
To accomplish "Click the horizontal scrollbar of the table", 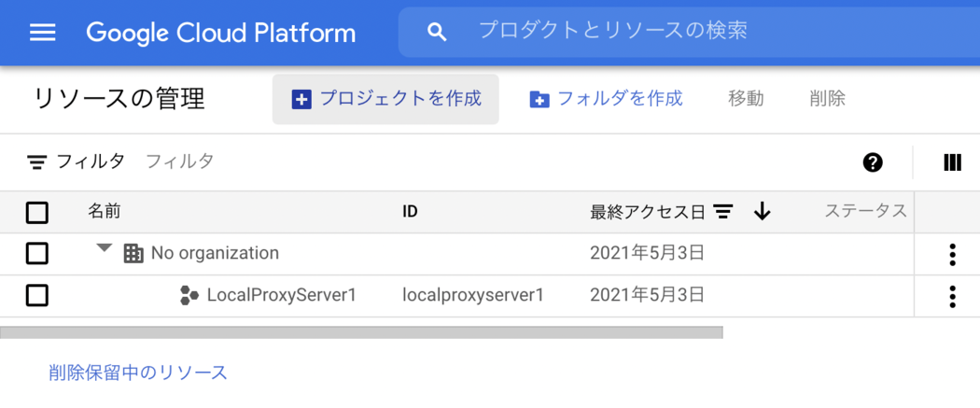I will click(x=361, y=331).
